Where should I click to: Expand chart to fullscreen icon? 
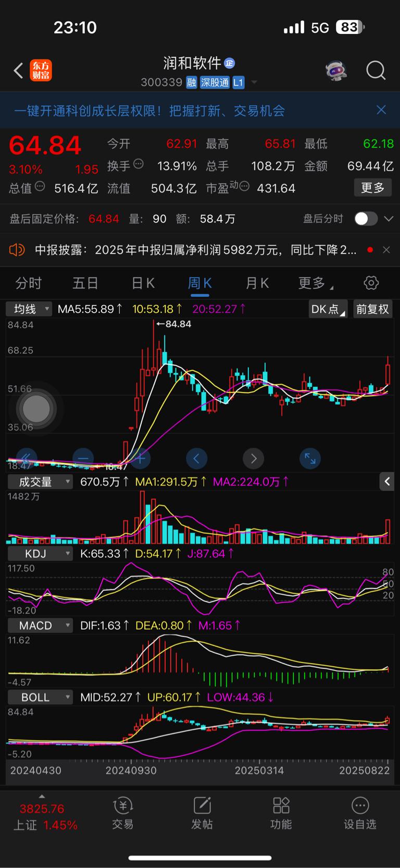tap(310, 459)
